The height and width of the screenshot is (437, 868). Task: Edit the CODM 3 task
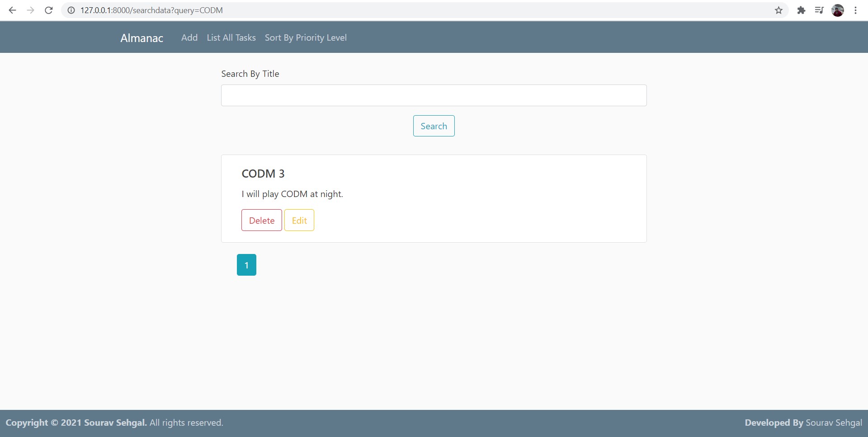(x=299, y=220)
